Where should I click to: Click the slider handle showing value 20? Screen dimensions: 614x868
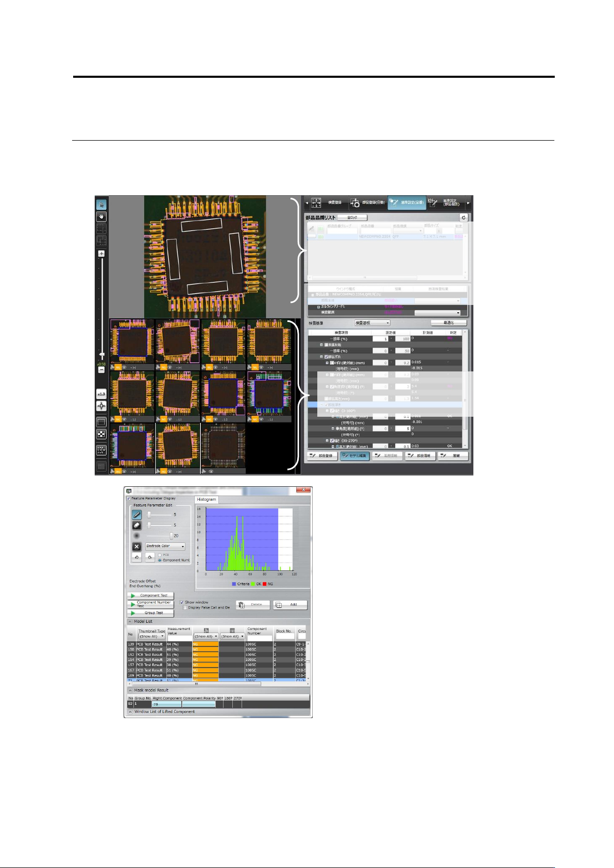(x=171, y=536)
